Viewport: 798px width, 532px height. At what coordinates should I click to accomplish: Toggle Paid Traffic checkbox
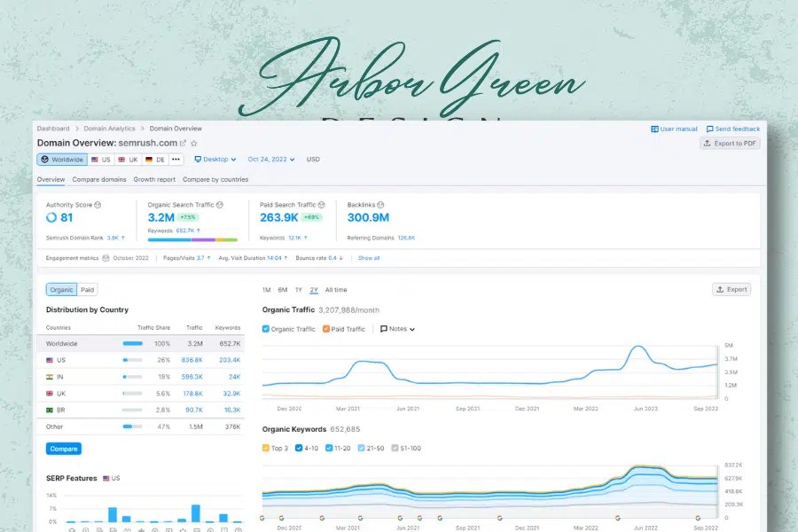pos(326,329)
